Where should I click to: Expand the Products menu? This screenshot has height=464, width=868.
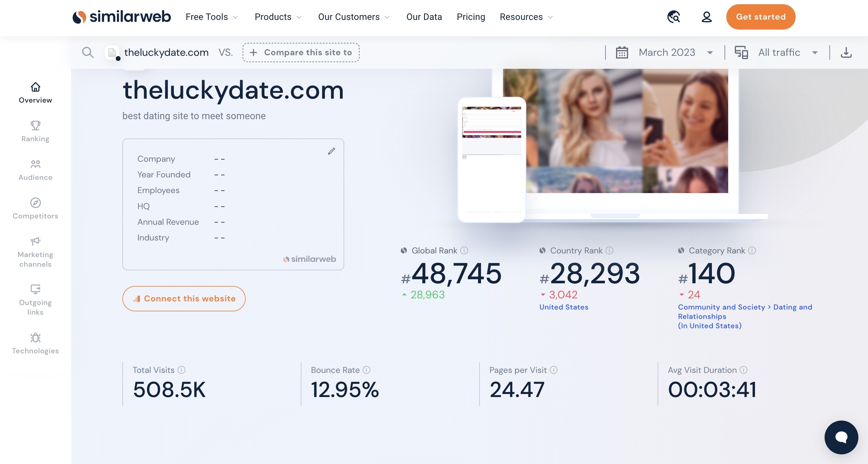(x=278, y=17)
